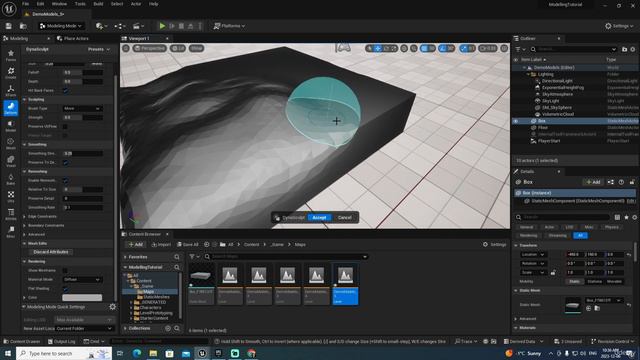This screenshot has width=640, height=360.
Task: Open the Material Mode dropdown
Action: click(x=82, y=280)
